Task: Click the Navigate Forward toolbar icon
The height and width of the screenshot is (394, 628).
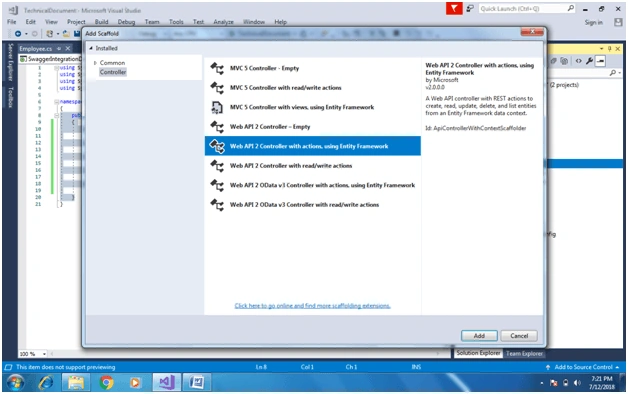Action: (34, 34)
